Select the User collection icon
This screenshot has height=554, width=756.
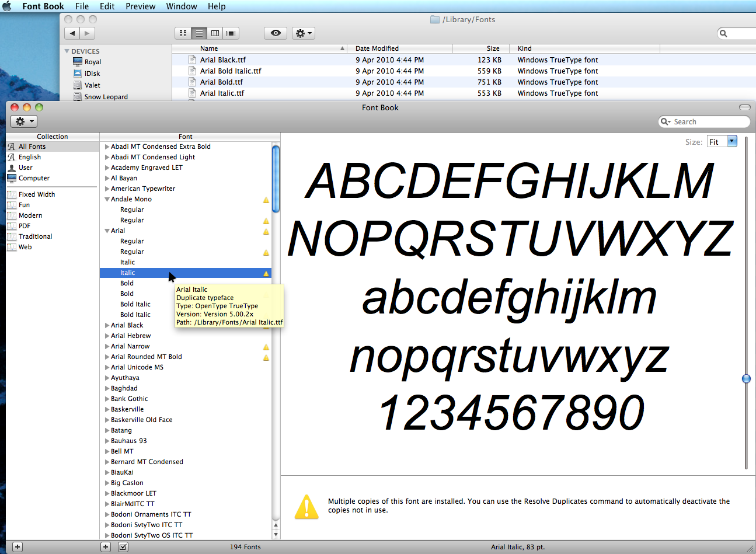[x=11, y=168]
